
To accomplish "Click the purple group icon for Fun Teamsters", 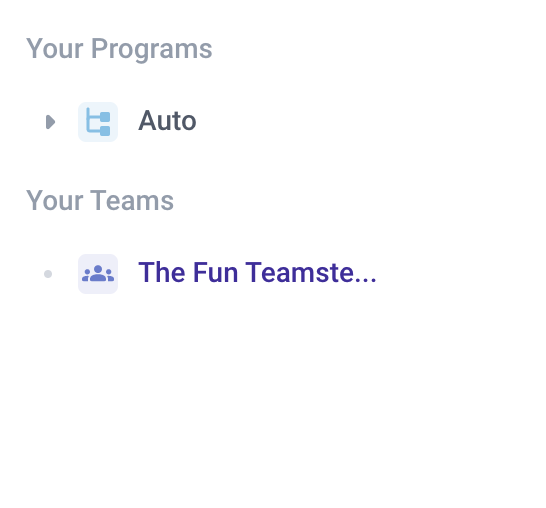I will (98, 274).
